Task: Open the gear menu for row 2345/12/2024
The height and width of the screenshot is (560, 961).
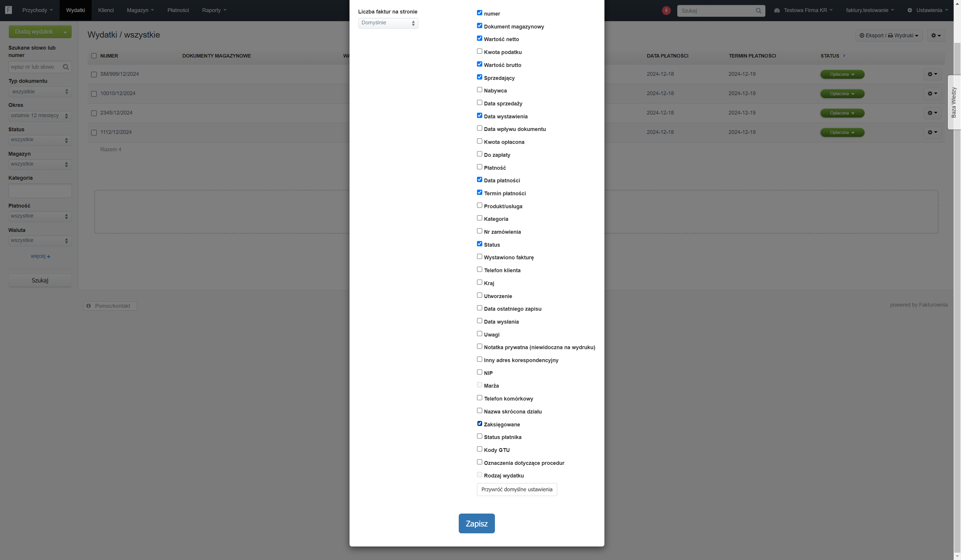Action: pyautogui.click(x=932, y=113)
